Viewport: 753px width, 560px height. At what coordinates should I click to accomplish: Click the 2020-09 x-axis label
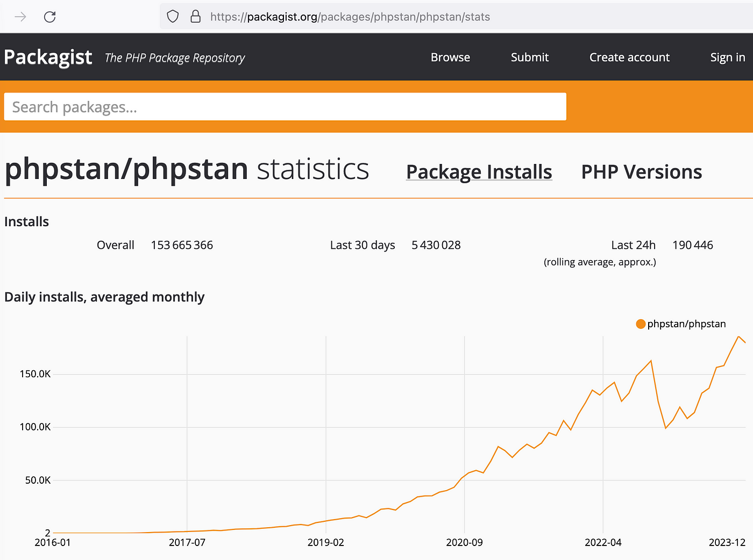point(465,543)
